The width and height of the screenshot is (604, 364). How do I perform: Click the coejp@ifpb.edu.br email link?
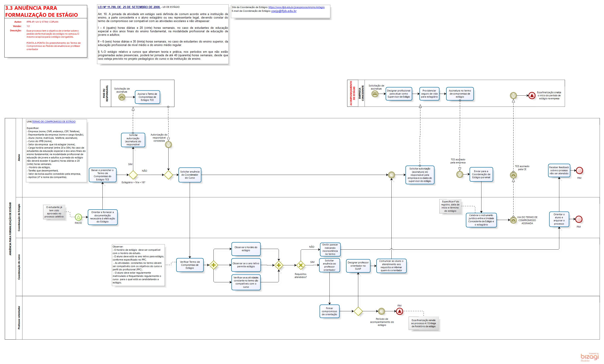[284, 11]
